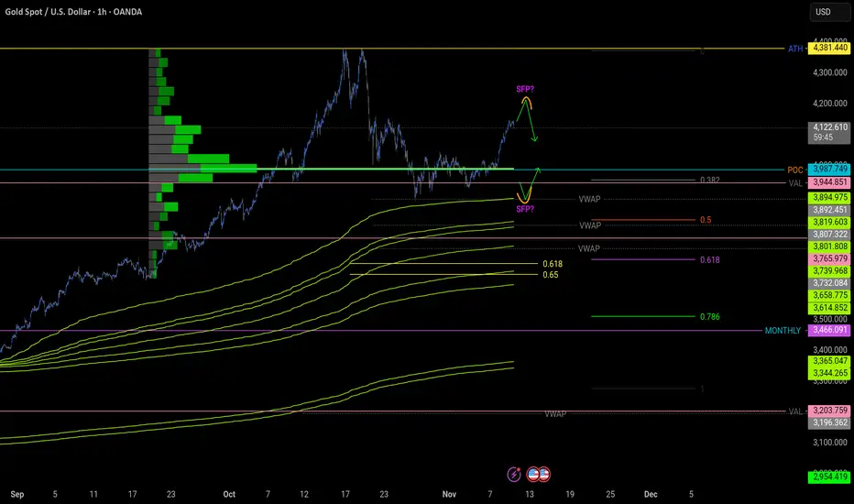The height and width of the screenshot is (504, 854).
Task: Select the 19 date label on time axis
Action: [x=570, y=494]
